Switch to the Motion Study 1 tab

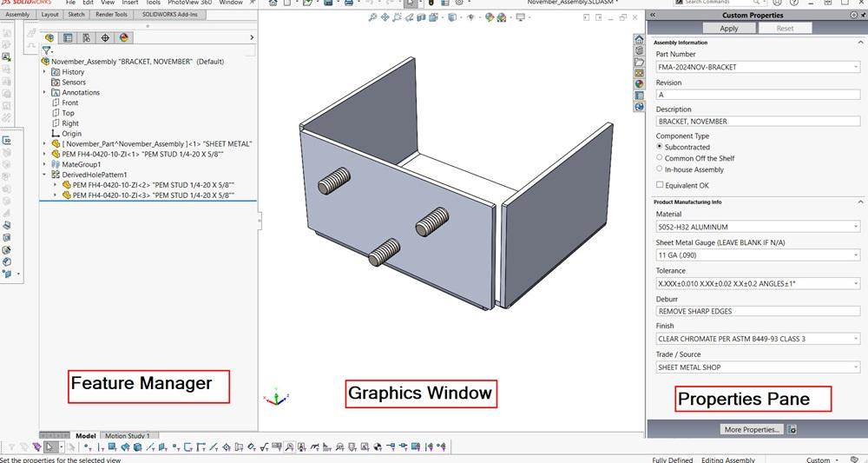coord(128,435)
